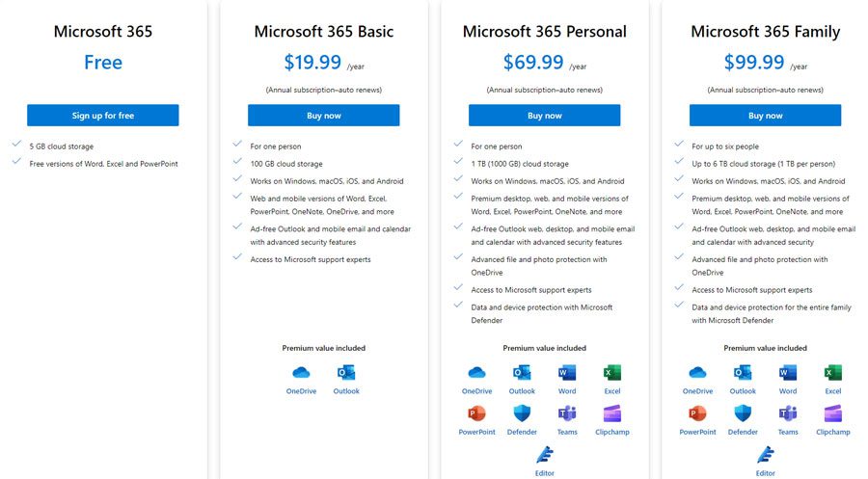The width and height of the screenshot is (868, 479).
Task: Click the Sign up for free button
Action: (x=103, y=115)
